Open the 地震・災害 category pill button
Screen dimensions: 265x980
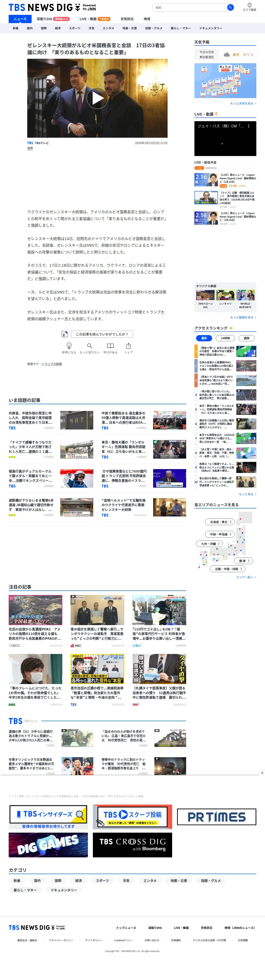(179, 881)
